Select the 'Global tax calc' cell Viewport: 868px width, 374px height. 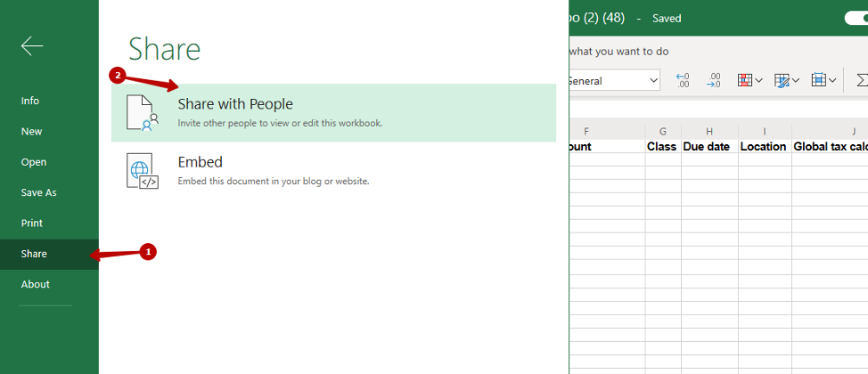click(830, 147)
